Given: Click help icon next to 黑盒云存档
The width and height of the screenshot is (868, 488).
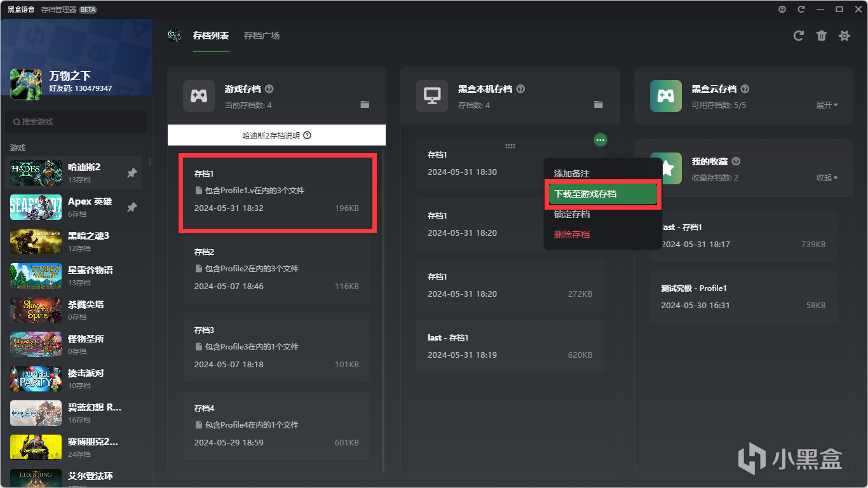Looking at the screenshot, I should click(745, 89).
